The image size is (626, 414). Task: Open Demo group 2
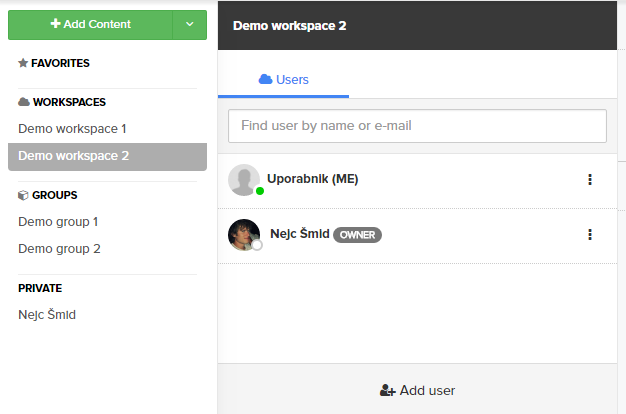59,249
